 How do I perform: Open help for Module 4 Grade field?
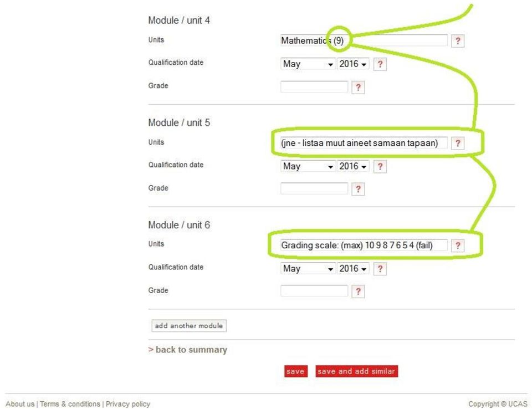[x=358, y=87]
